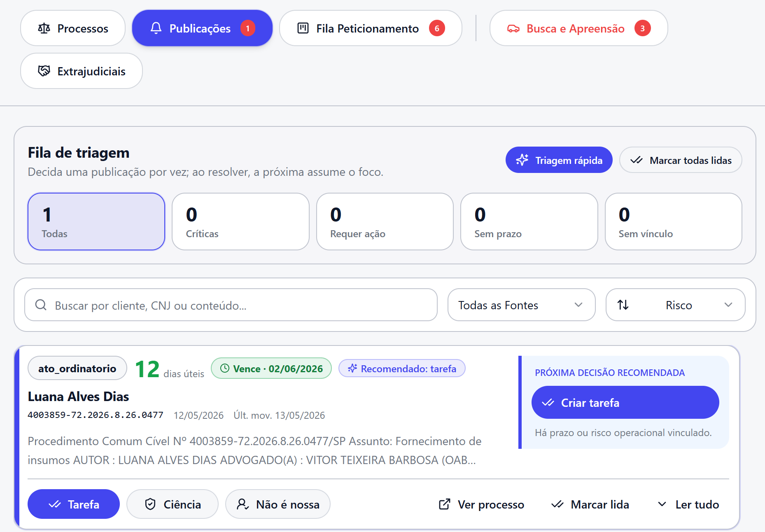The height and width of the screenshot is (532, 765).
Task: Click the Risco dropdown chevron
Action: pyautogui.click(x=728, y=305)
